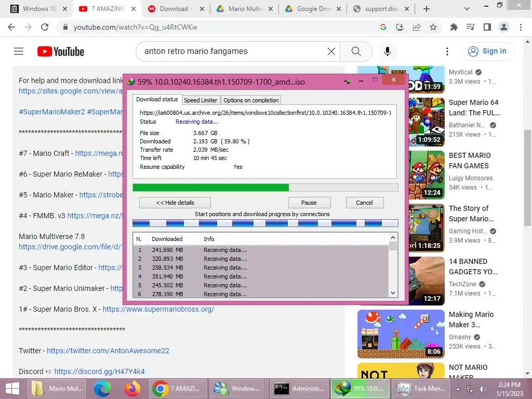The image size is (532, 399).
Task: Open the Google icon in the address bar
Action: [383, 27]
